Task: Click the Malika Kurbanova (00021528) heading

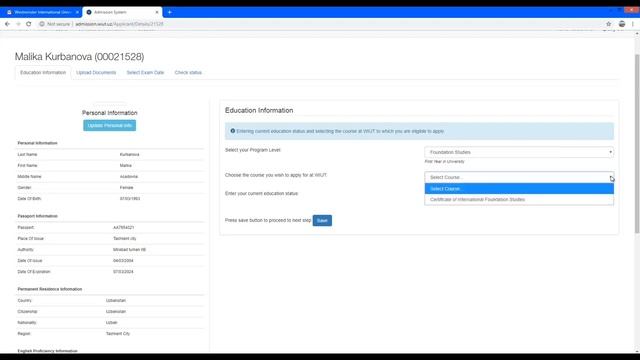Action: (79, 57)
